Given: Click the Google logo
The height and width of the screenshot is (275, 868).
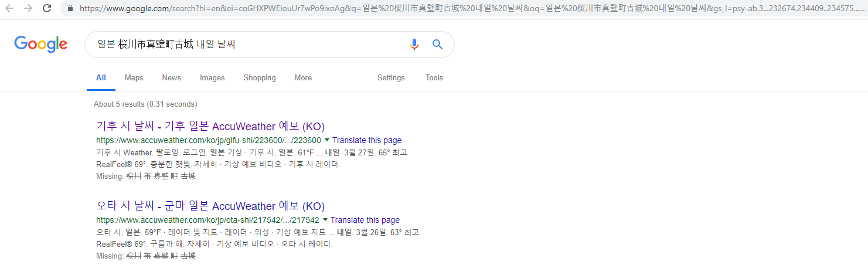Looking at the screenshot, I should pos(40,45).
